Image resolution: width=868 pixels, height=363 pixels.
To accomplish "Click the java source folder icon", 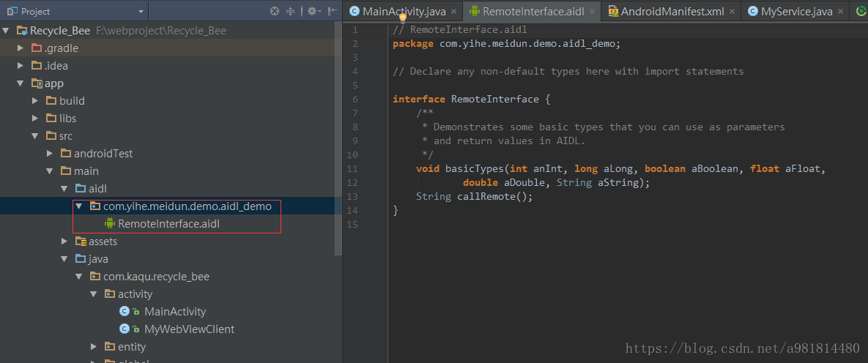I will click(81, 259).
